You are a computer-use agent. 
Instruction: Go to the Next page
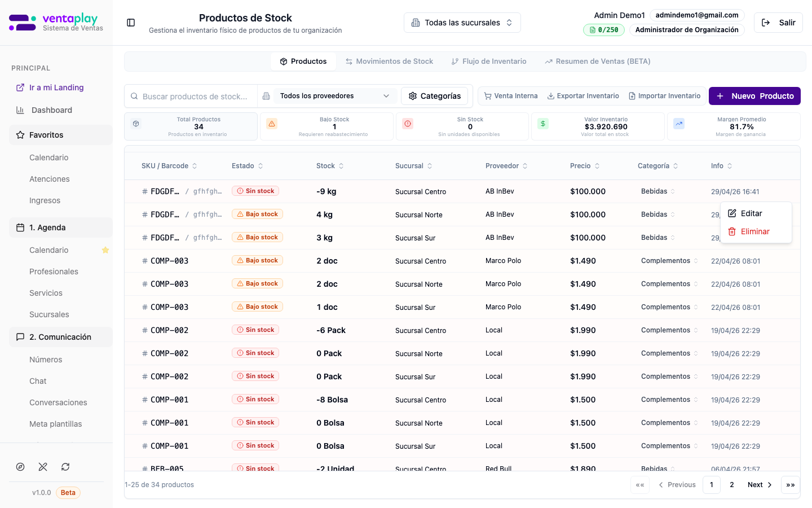(x=760, y=485)
